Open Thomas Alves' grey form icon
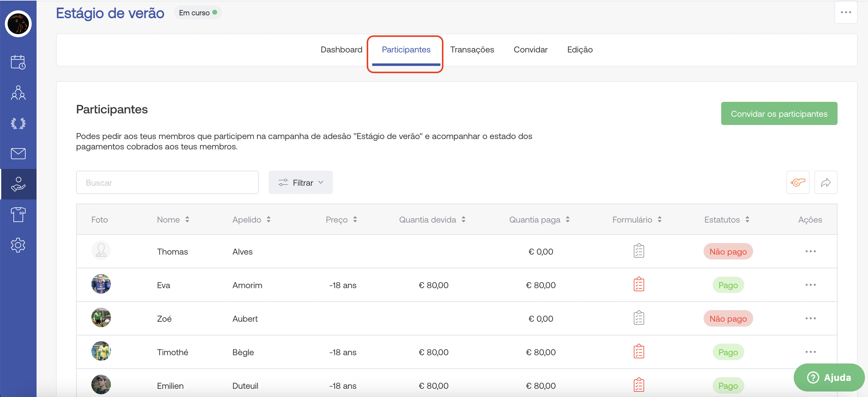Viewport: 868px width, 397px height. pyautogui.click(x=639, y=251)
